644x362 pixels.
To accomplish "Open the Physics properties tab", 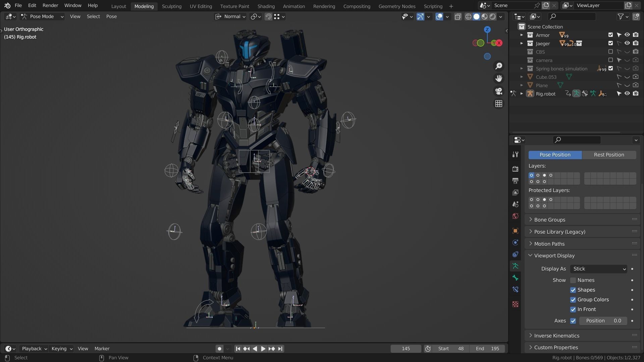I will [x=516, y=243].
